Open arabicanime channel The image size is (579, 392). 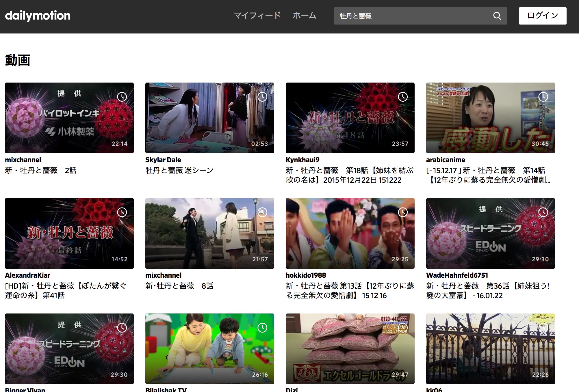(x=446, y=160)
